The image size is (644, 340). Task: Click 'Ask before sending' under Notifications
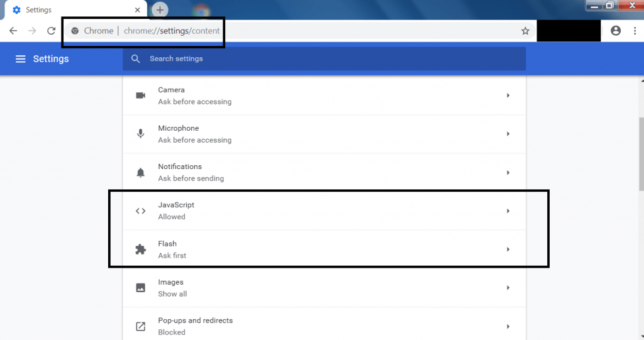tap(191, 178)
